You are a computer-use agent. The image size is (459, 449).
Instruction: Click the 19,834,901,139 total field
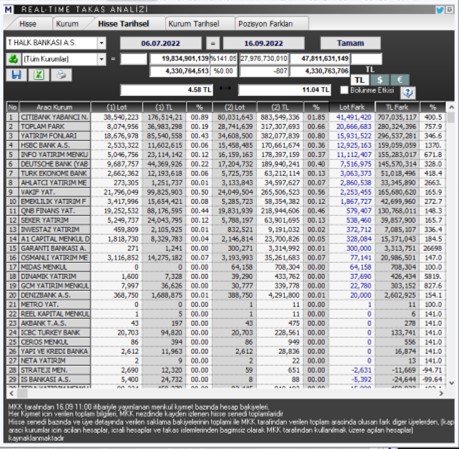tap(180, 59)
